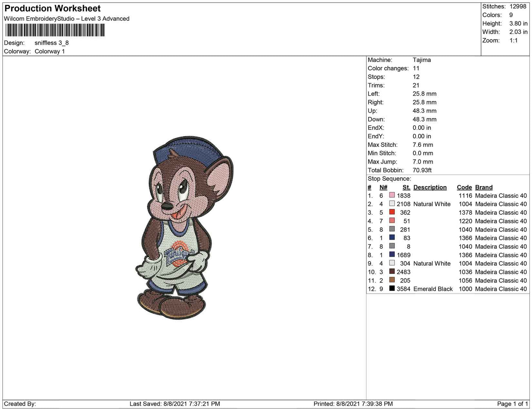Click the Stitches count 12998
The width and height of the screenshot is (532, 409).
[x=518, y=7]
